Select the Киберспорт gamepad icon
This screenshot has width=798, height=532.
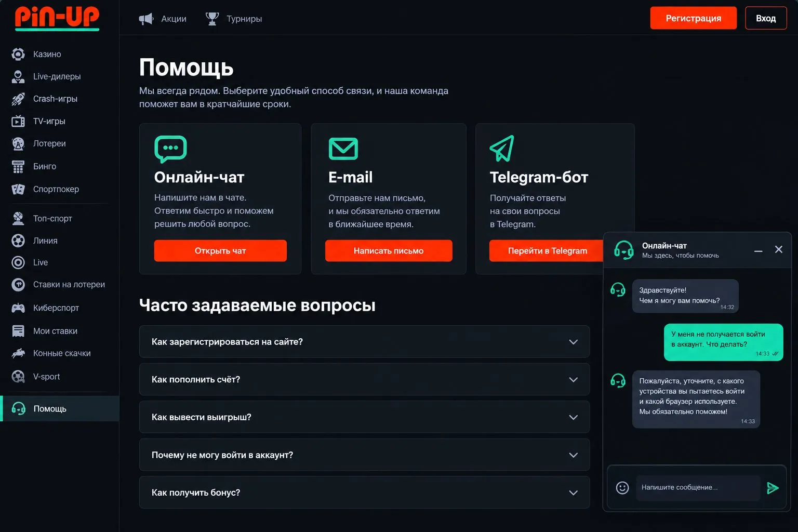click(x=18, y=308)
